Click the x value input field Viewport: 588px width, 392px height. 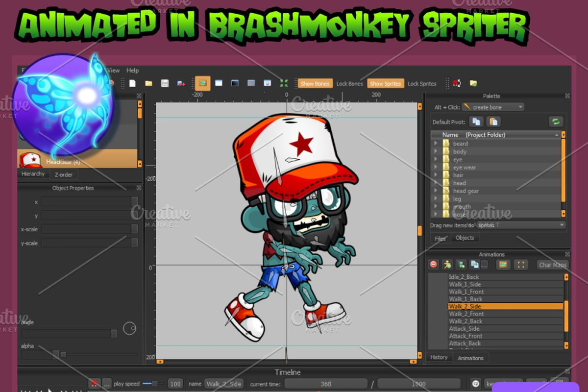[x=89, y=201]
